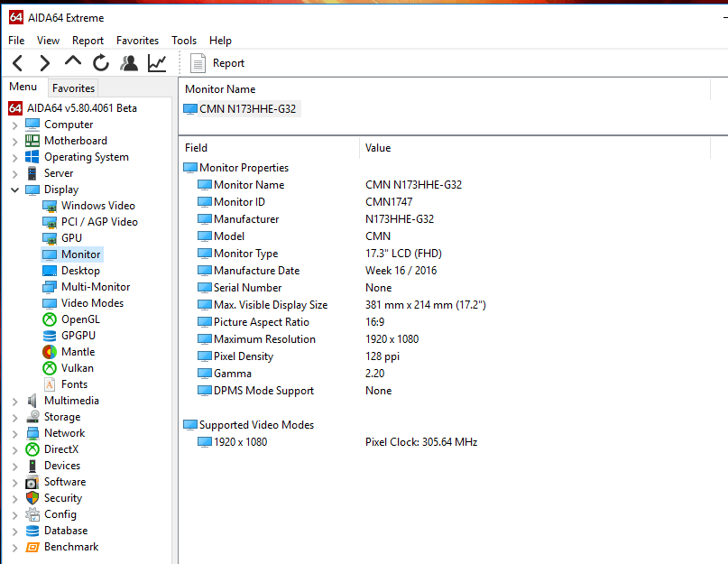Open the View menu
The width and height of the screenshot is (728, 564).
(49, 41)
